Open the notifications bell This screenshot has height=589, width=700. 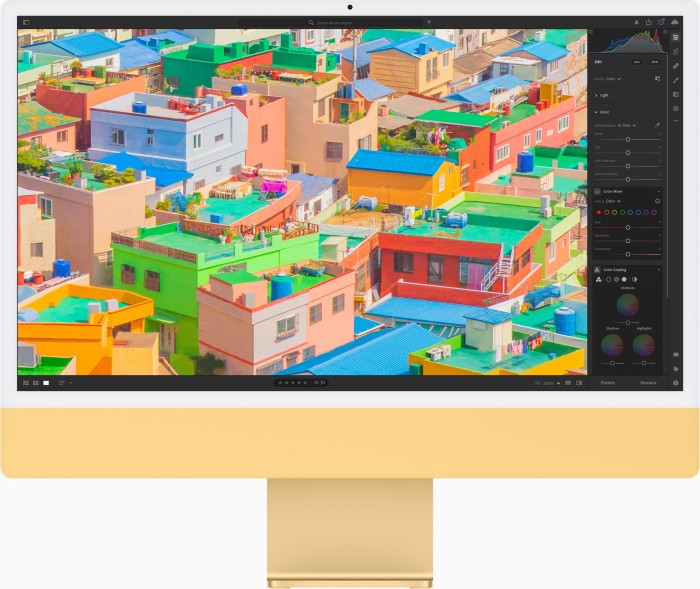click(636, 21)
